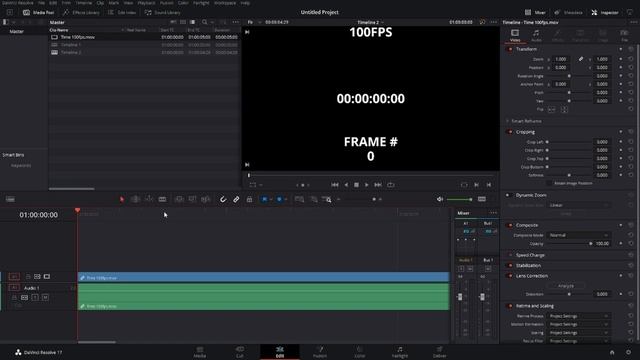
Task: Open the Timeline 2 name dropdown
Action: pos(370,22)
